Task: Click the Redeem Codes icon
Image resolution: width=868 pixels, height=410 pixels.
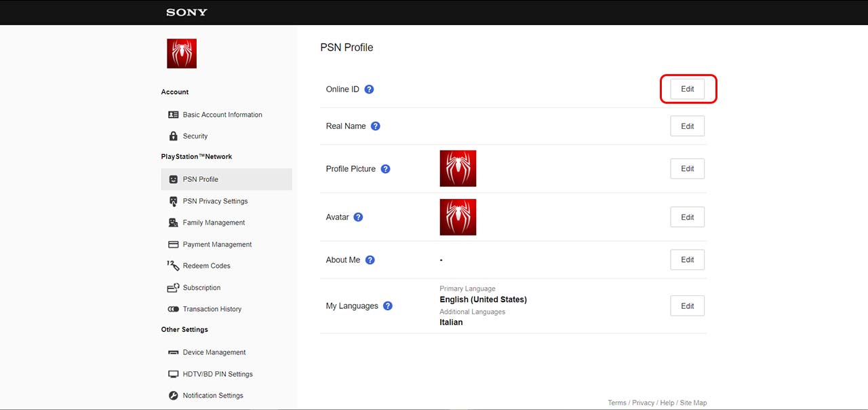Action: pyautogui.click(x=173, y=265)
